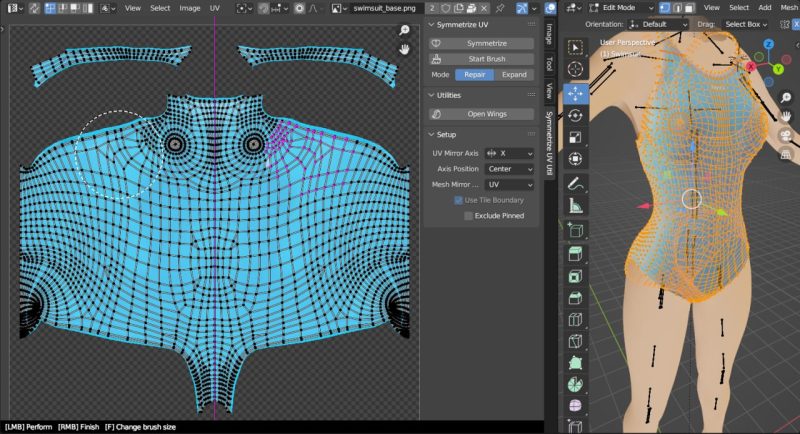
Task: Select the Measure tool icon
Action: [x=576, y=207]
